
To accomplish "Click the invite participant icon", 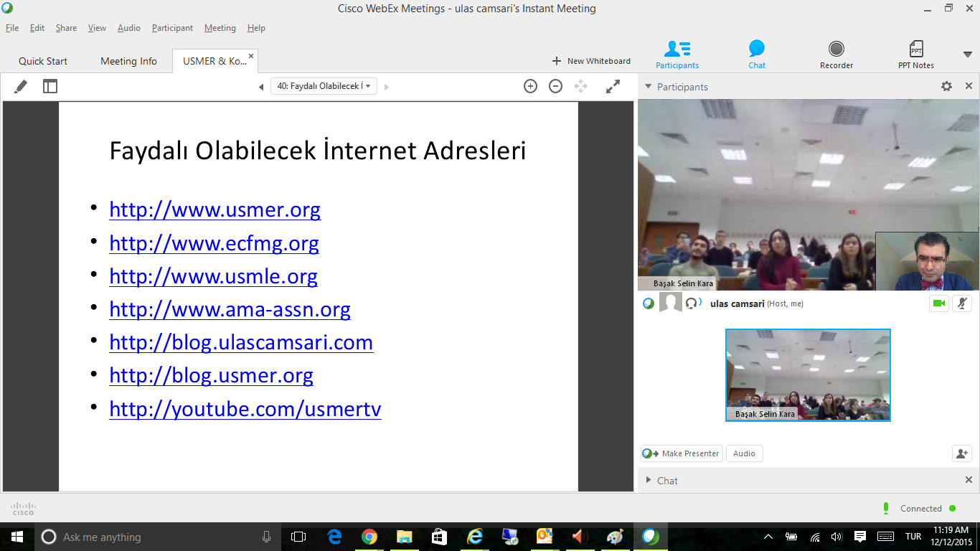I will 961,453.
